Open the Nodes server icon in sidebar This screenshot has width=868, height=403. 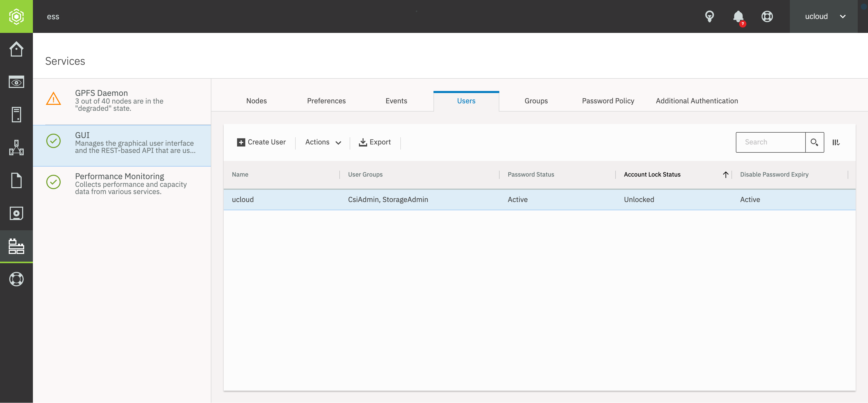coord(16,115)
